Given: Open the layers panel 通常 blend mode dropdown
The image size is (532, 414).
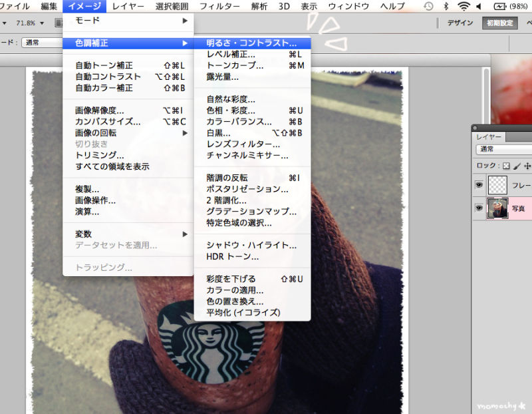Looking at the screenshot, I should click(x=504, y=149).
